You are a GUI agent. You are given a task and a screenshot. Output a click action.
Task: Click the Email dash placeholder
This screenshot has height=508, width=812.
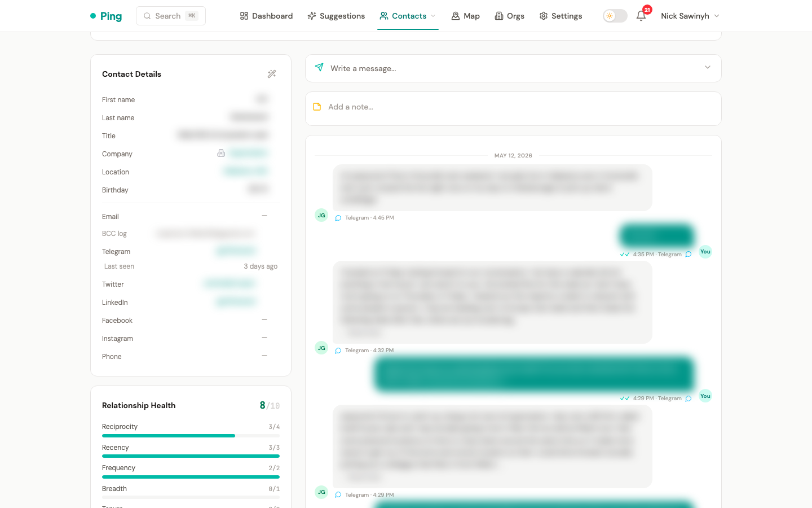tap(264, 216)
